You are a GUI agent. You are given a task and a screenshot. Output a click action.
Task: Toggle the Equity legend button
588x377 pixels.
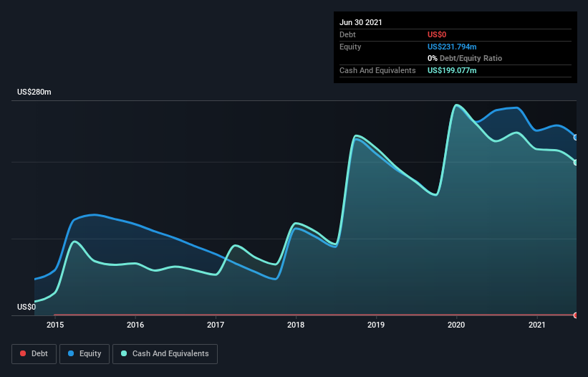coord(85,354)
